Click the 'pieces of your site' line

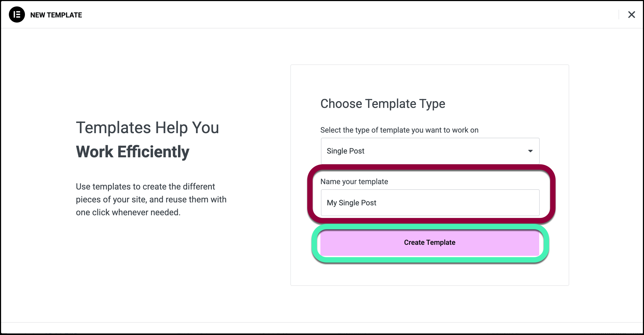click(x=151, y=199)
